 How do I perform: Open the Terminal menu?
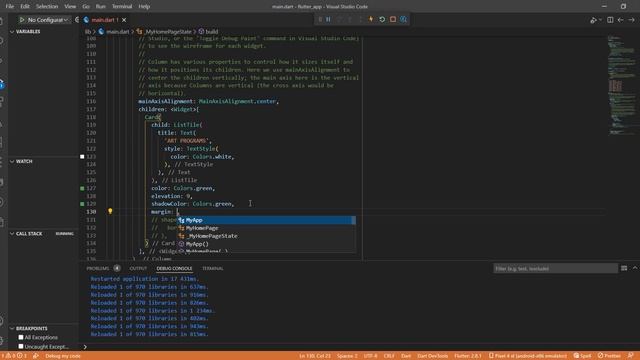pos(122,7)
